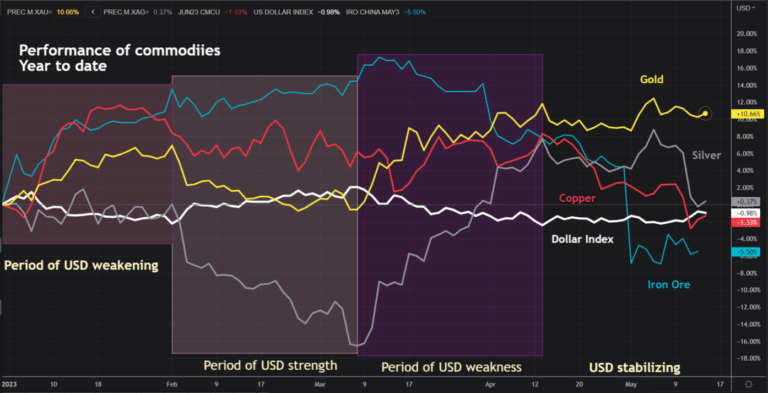
Task: Click the white -0.98% dollar index tag
Action: 745,214
